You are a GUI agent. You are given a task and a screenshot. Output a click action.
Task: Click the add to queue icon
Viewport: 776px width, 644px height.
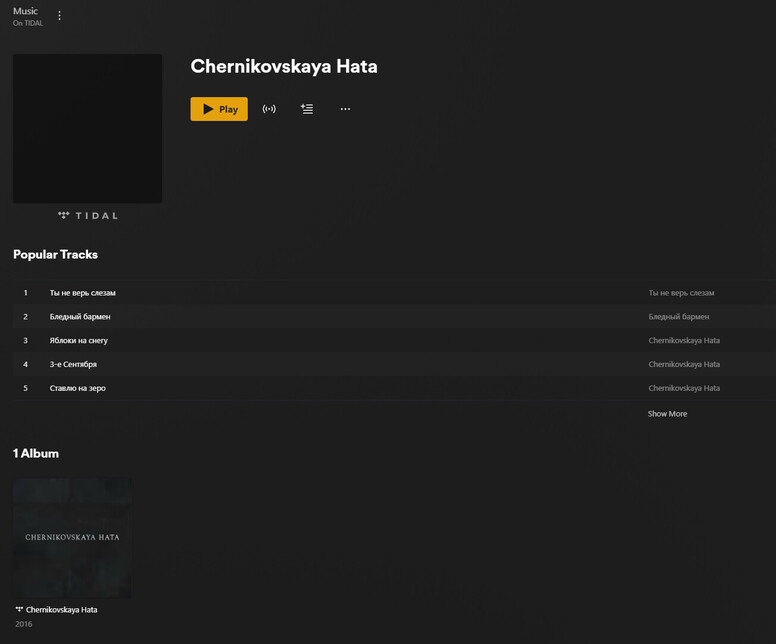[x=307, y=109]
